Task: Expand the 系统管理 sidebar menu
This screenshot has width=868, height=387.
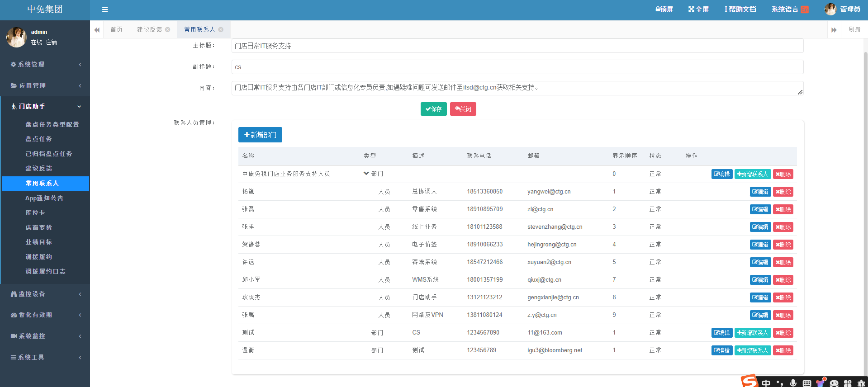Action: point(45,65)
